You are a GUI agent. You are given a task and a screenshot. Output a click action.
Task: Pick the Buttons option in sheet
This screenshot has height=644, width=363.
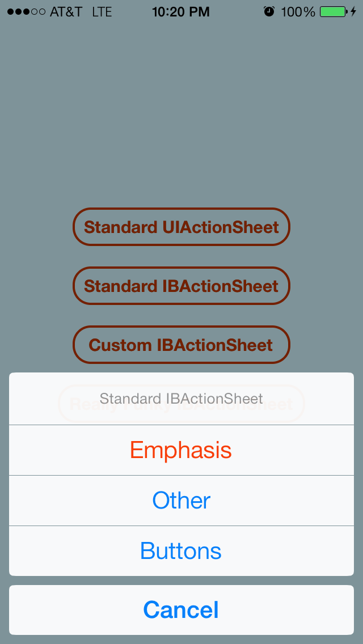click(x=181, y=551)
